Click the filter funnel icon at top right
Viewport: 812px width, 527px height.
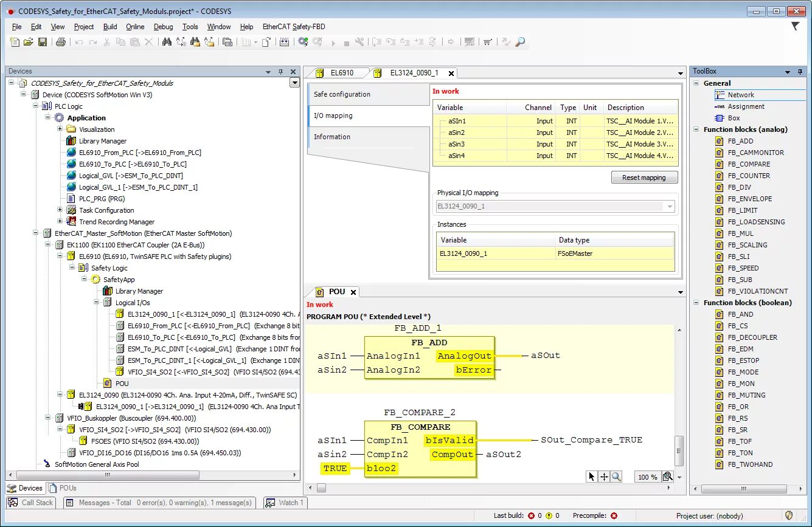point(795,26)
